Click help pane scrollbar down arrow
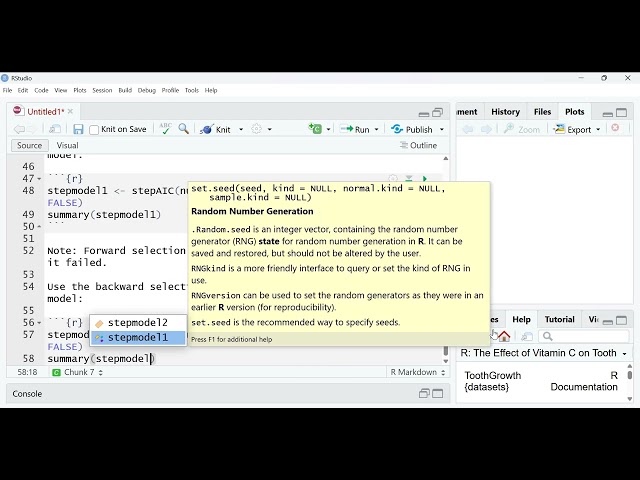 (630, 399)
